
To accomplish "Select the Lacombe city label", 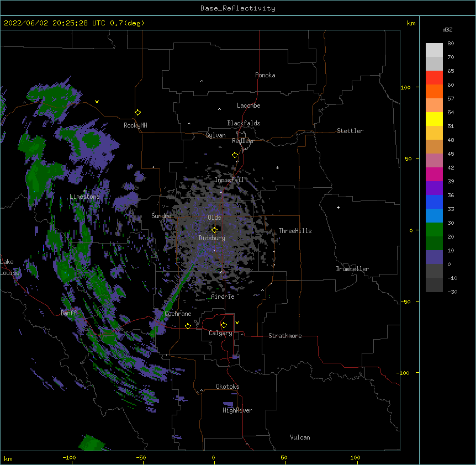I will pos(248,105).
